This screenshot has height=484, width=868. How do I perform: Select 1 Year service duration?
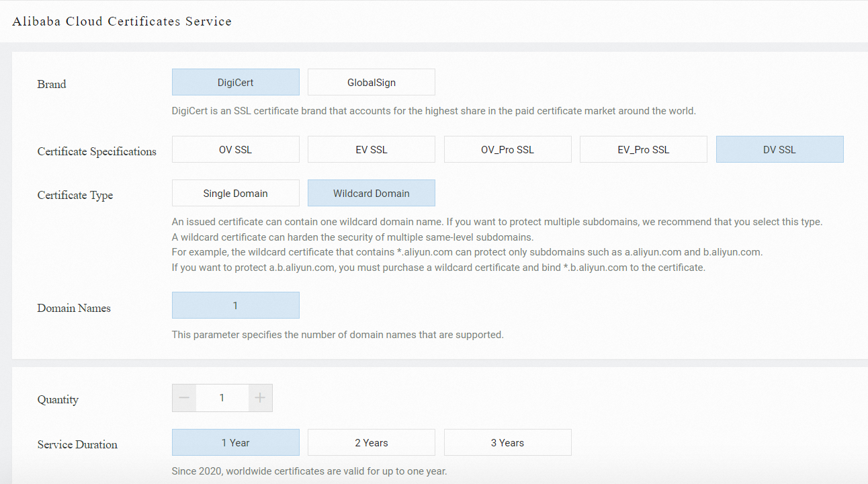[235, 442]
